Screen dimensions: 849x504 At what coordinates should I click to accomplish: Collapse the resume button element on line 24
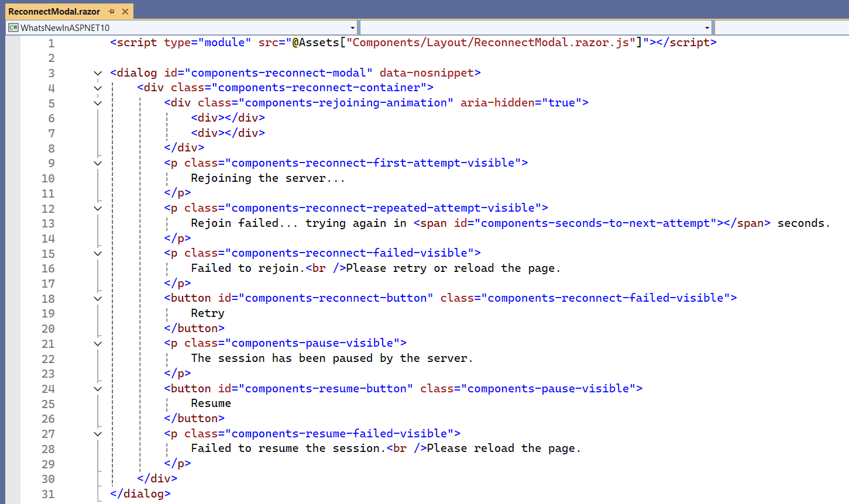click(98, 388)
